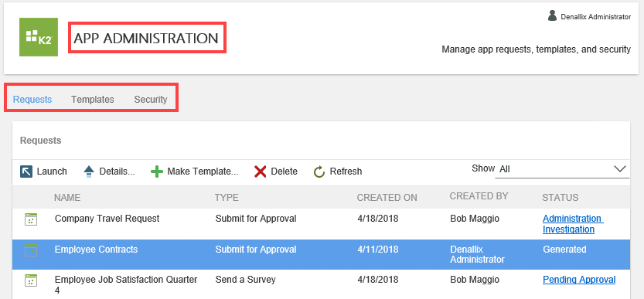Sort by the CREATED BY column header
Viewport: 644px width, 299px height.
coord(479,196)
